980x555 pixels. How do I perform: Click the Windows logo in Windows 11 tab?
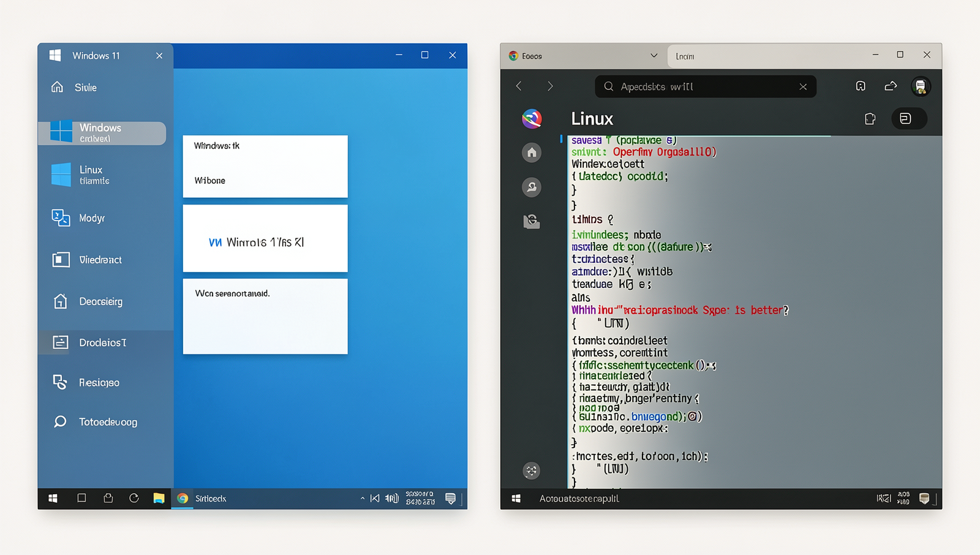(x=55, y=55)
